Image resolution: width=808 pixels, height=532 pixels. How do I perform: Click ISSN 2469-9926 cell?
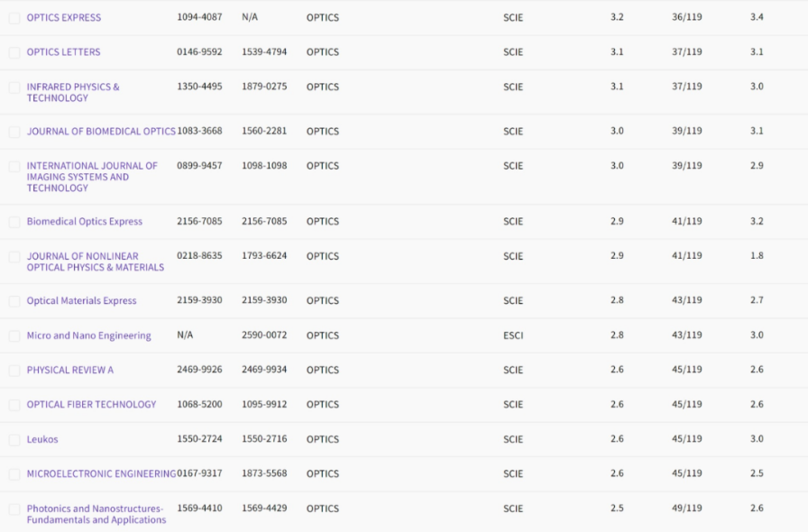click(x=199, y=370)
